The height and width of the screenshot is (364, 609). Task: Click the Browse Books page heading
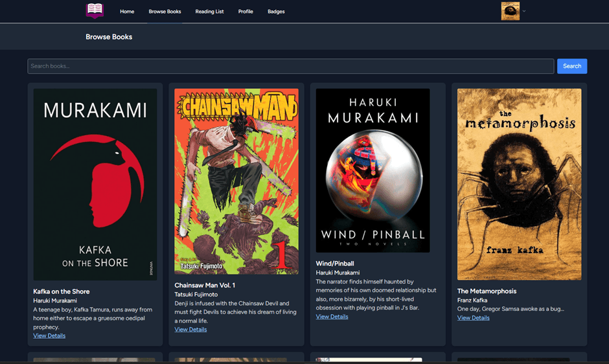[x=109, y=37]
